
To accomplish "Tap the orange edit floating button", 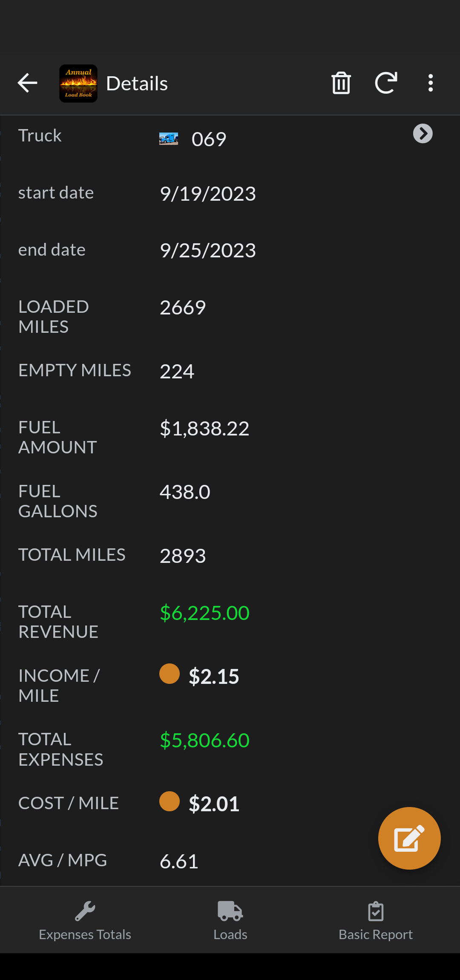I will (409, 838).
